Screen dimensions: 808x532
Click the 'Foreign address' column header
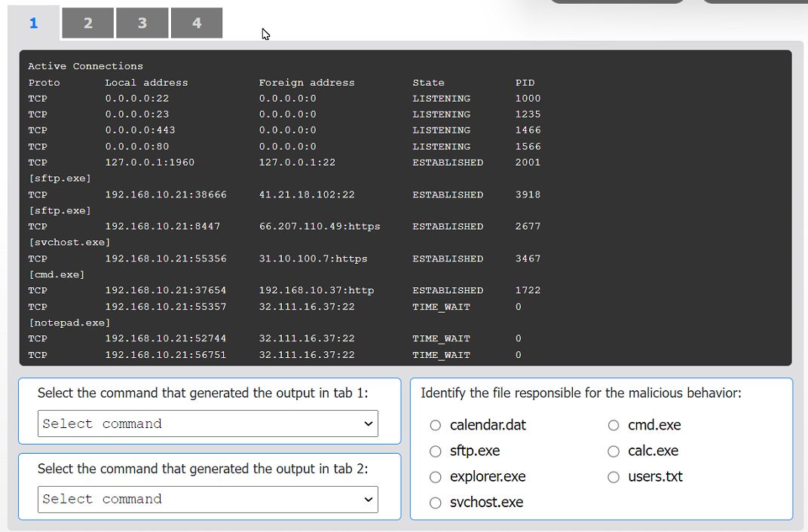coord(307,82)
